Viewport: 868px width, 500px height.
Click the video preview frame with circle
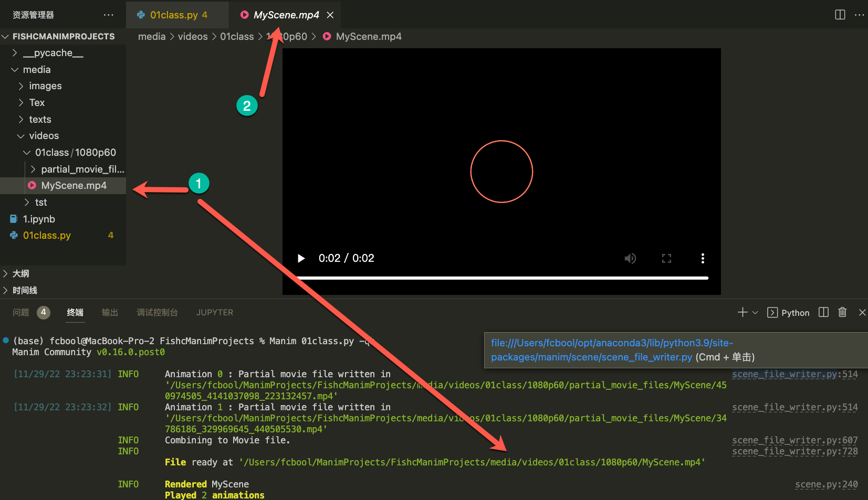(x=501, y=172)
